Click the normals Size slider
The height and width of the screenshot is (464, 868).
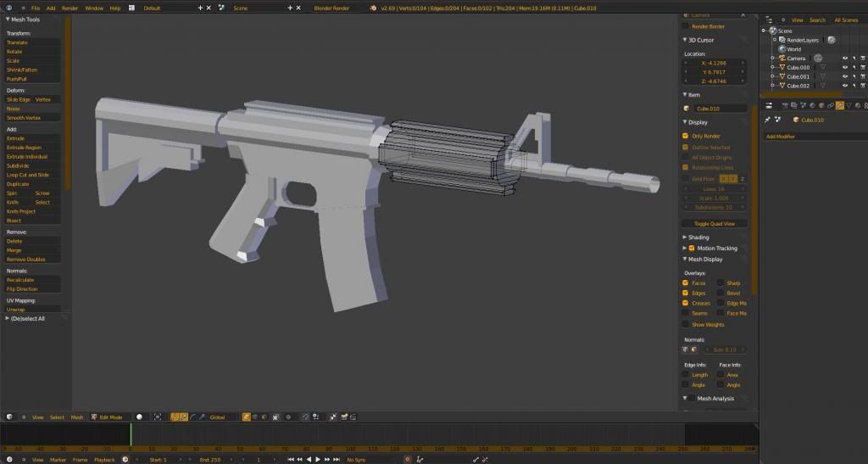click(723, 349)
